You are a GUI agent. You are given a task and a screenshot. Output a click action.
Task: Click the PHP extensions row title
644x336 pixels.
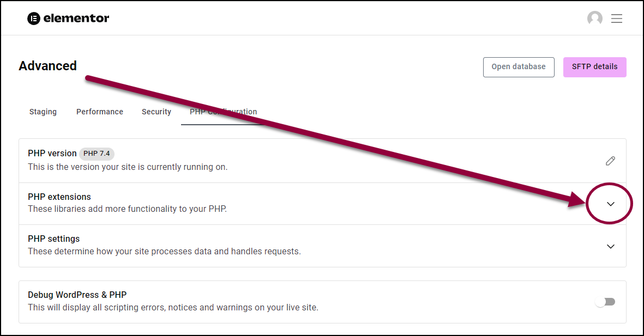59,197
